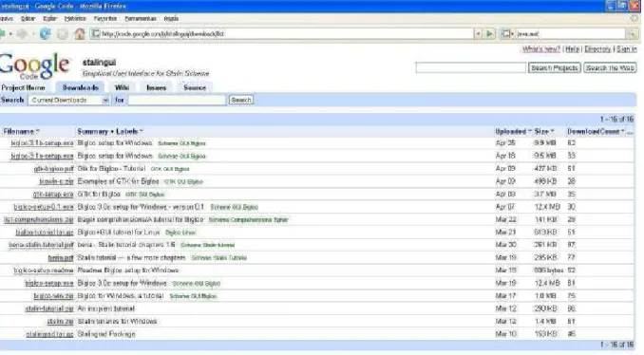Image resolution: width=644 pixels, height=355 pixels.
Task: Click the stop loading icon
Action: [63, 34]
